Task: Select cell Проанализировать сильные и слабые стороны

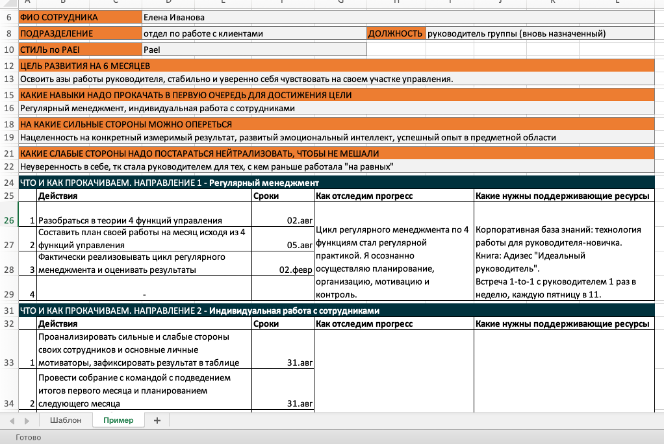Action: (144, 350)
